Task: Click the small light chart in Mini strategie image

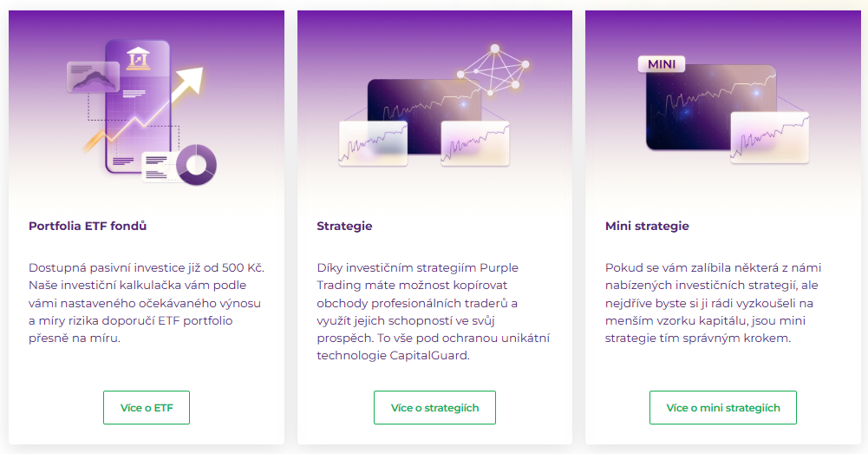Action: click(769, 137)
